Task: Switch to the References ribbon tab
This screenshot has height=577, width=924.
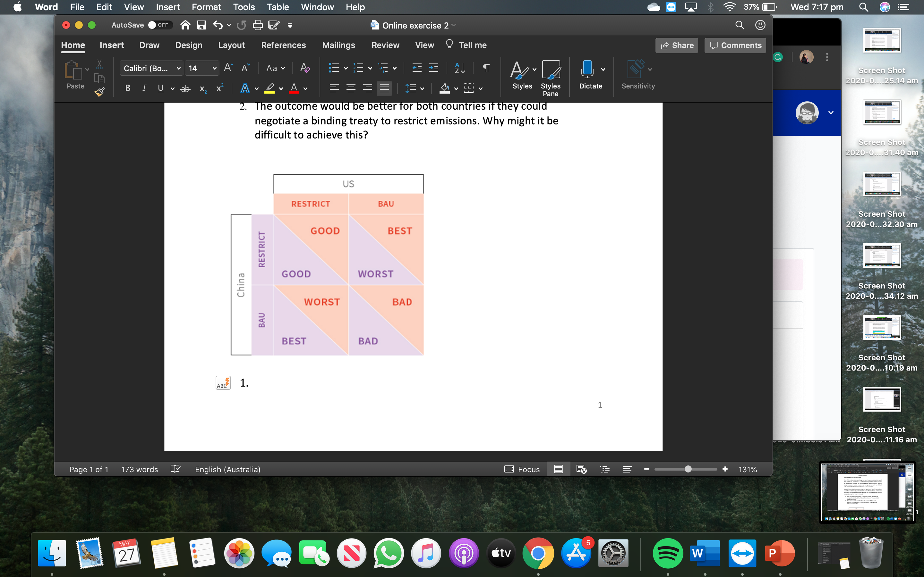Action: coord(283,45)
